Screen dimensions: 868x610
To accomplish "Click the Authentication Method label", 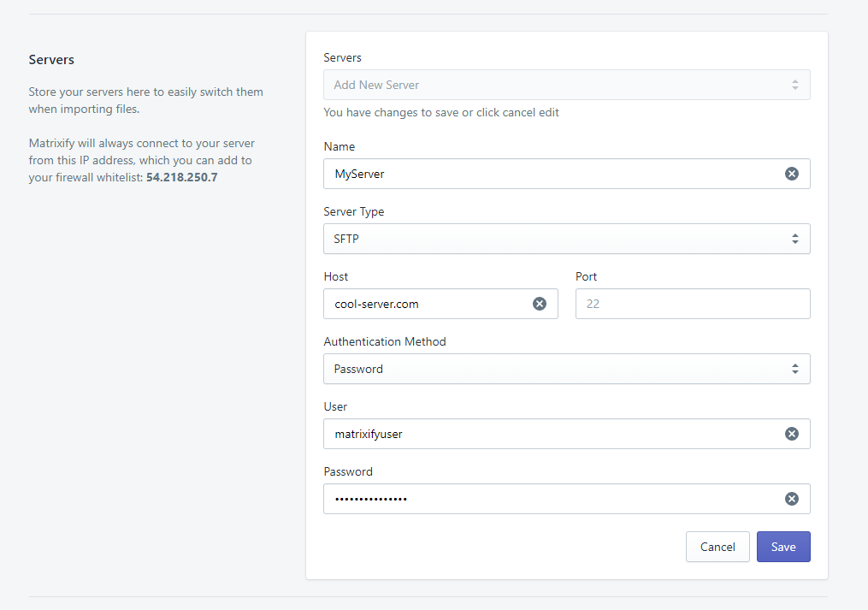I will (x=385, y=341).
